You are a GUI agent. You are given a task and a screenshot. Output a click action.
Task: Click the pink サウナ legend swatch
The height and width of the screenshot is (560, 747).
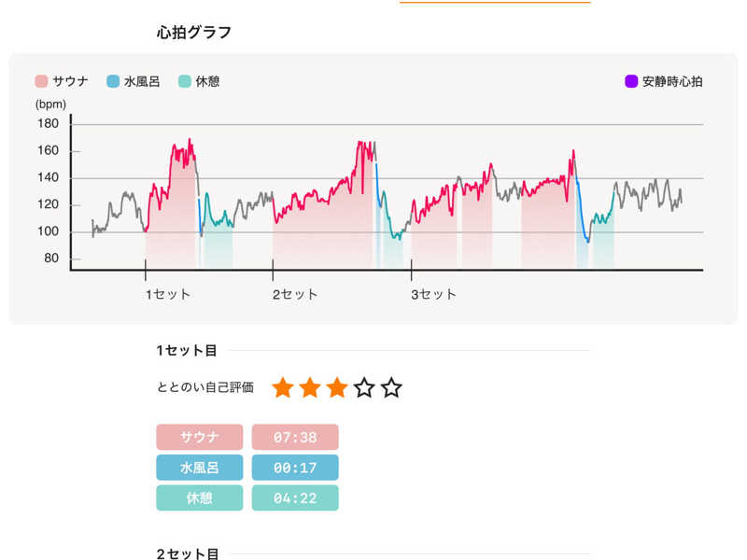(x=41, y=81)
